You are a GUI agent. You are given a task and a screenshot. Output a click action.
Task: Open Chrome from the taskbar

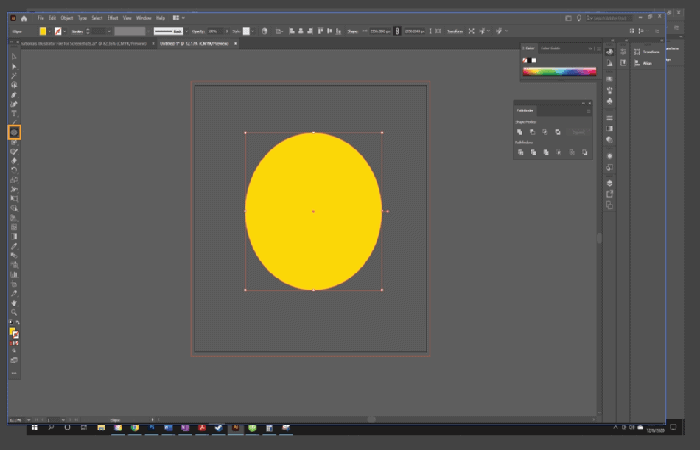[134, 428]
